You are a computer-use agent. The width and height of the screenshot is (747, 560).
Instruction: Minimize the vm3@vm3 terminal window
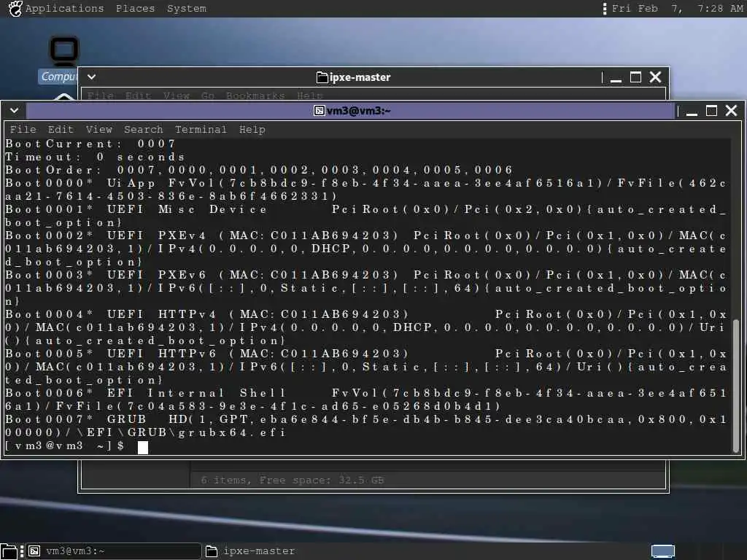pos(692,112)
